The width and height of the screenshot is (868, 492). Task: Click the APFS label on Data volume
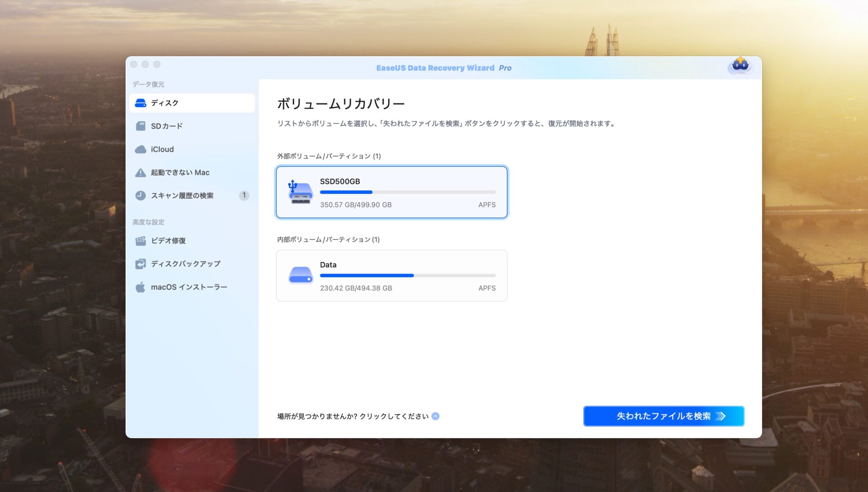[487, 288]
